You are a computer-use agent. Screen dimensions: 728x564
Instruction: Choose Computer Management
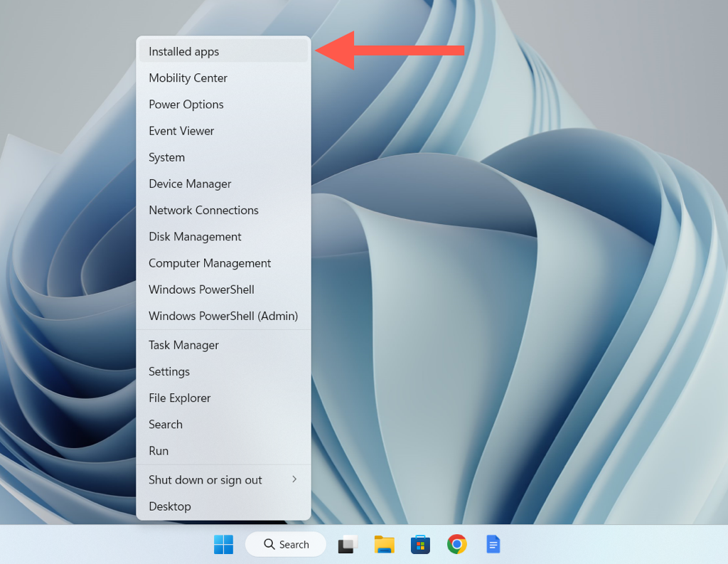(223, 263)
